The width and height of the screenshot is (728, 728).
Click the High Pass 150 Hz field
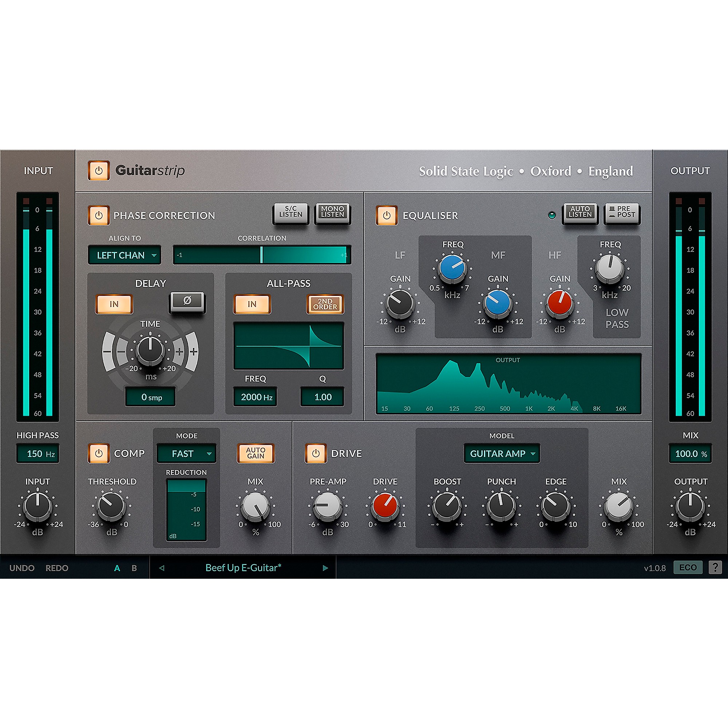[x=38, y=454]
